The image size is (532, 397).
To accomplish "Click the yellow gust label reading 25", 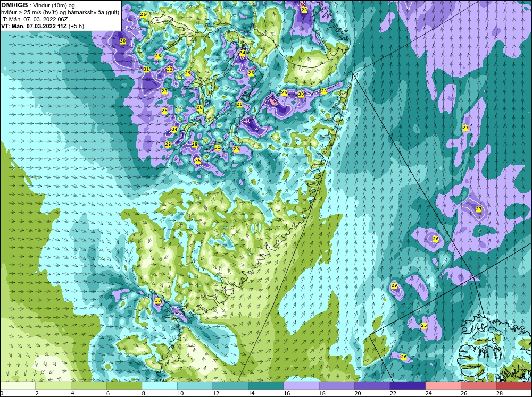I will (424, 325).
